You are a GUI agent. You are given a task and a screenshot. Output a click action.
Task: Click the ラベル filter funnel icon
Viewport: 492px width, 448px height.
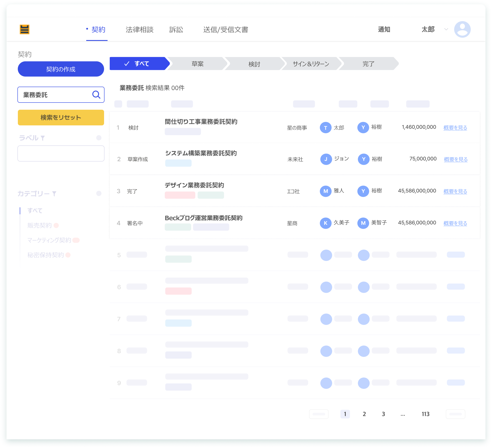(43, 138)
